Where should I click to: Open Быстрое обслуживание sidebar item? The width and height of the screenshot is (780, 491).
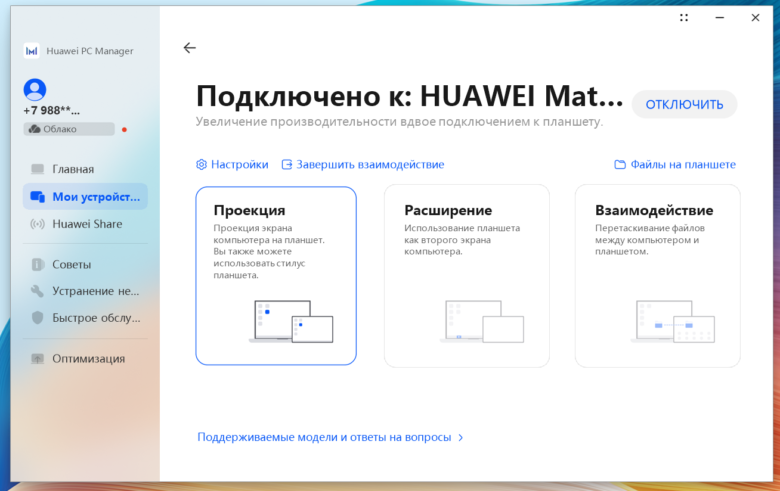pyautogui.click(x=85, y=318)
